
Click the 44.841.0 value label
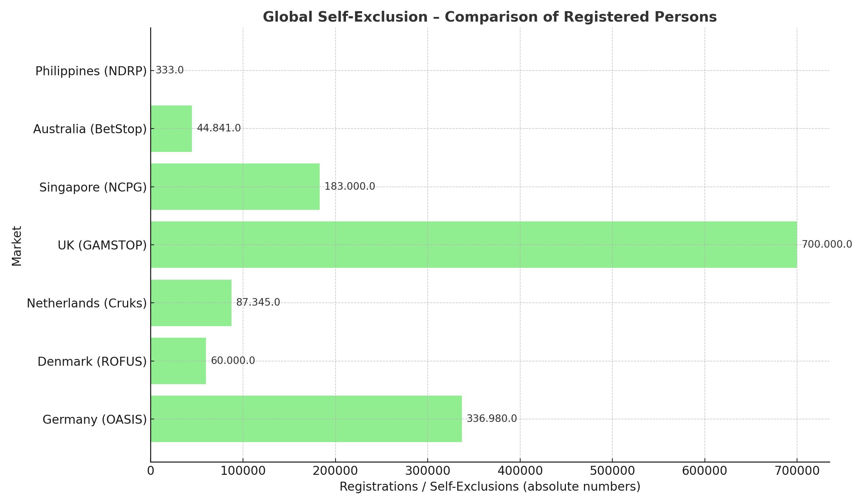click(219, 128)
